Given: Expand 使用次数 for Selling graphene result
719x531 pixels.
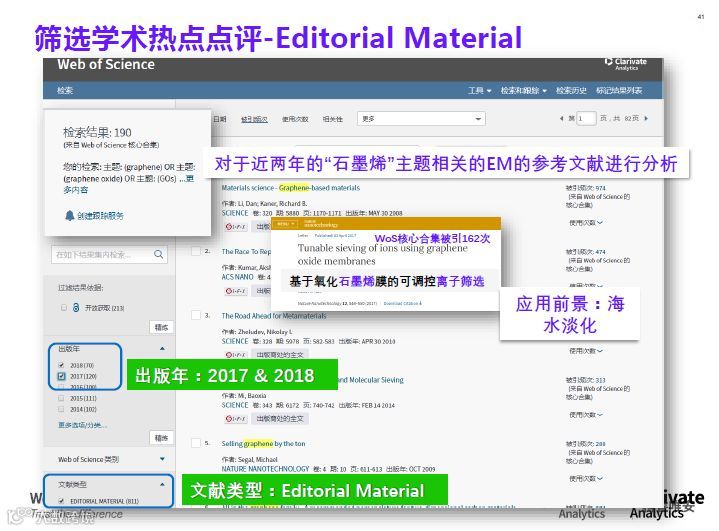Looking at the screenshot, I should (x=586, y=478).
